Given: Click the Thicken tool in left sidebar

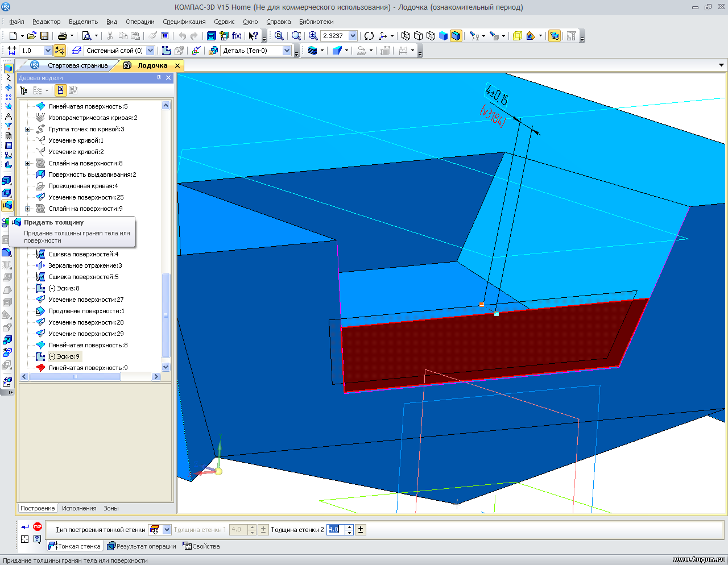Looking at the screenshot, I should click(7, 205).
